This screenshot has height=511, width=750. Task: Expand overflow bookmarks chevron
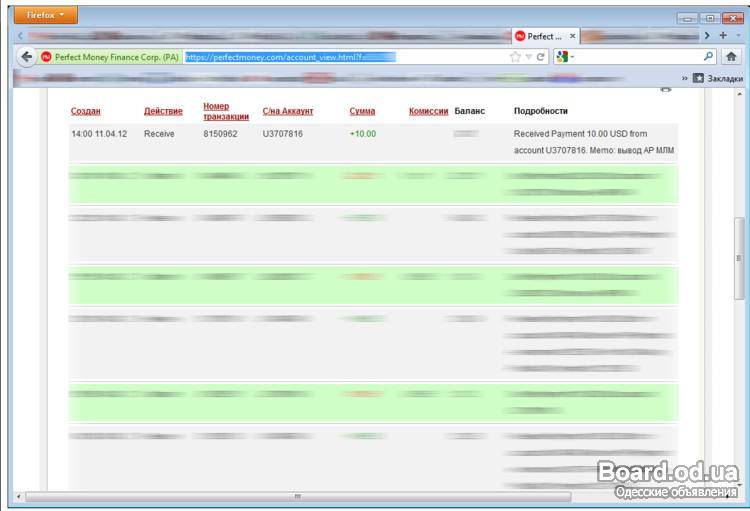(685, 78)
